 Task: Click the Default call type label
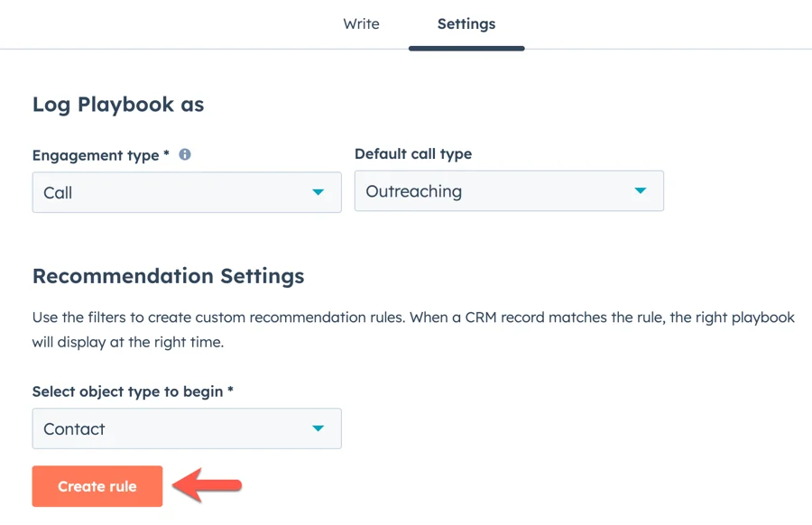tap(413, 154)
